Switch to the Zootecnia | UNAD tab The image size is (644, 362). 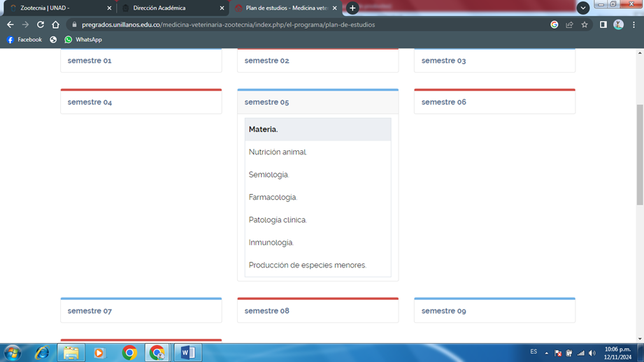click(56, 8)
